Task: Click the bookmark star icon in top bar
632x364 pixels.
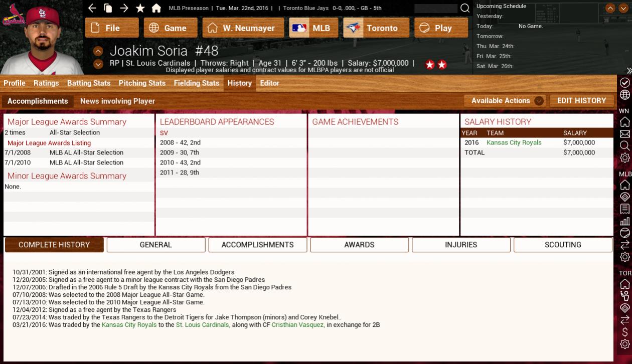Action: [140, 8]
